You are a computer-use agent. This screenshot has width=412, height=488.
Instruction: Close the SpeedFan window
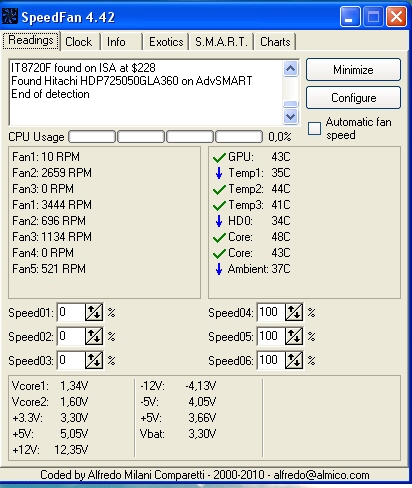coord(396,16)
